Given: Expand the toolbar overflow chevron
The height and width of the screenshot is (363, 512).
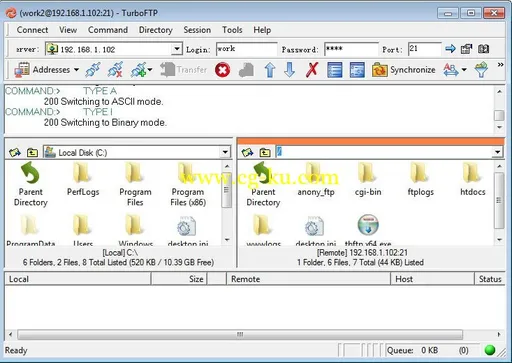Looking at the screenshot, I should click(500, 65).
